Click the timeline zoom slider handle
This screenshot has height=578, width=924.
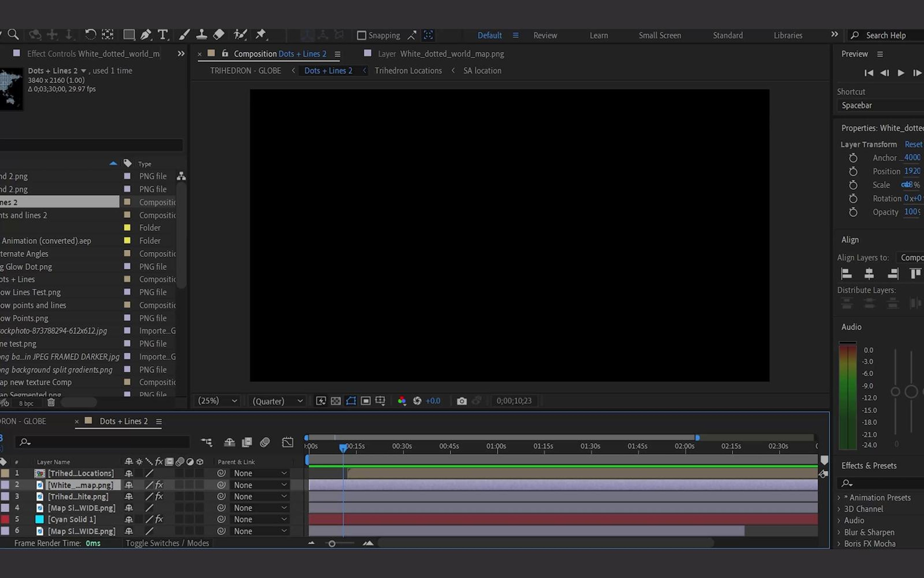click(332, 544)
